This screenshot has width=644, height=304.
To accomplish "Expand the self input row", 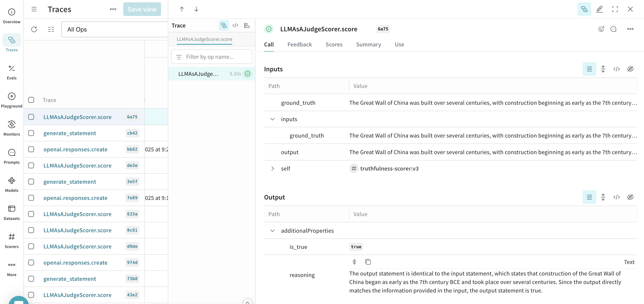I will (273, 169).
